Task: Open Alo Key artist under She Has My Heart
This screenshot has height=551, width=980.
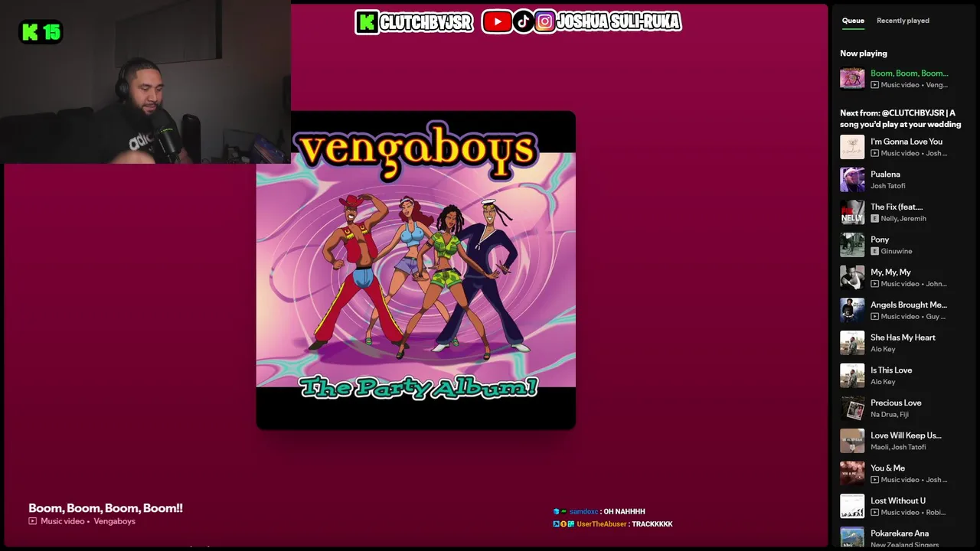Action: pyautogui.click(x=883, y=349)
